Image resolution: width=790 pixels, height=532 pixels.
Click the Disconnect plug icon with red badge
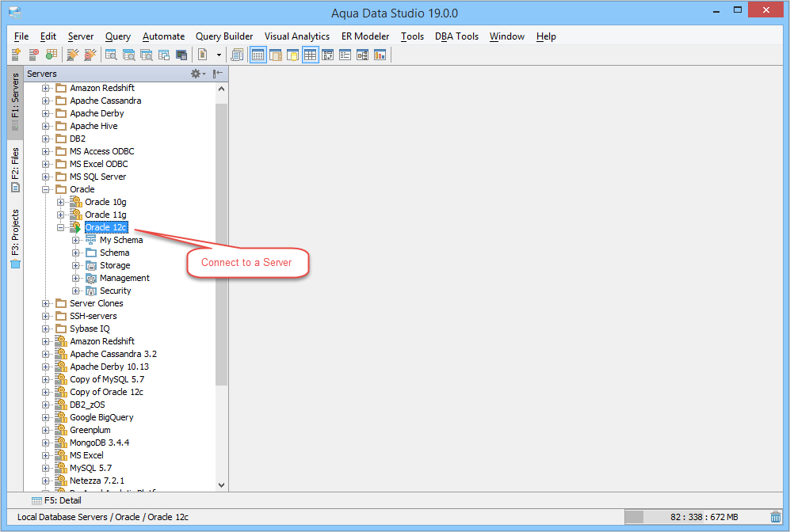[90, 55]
